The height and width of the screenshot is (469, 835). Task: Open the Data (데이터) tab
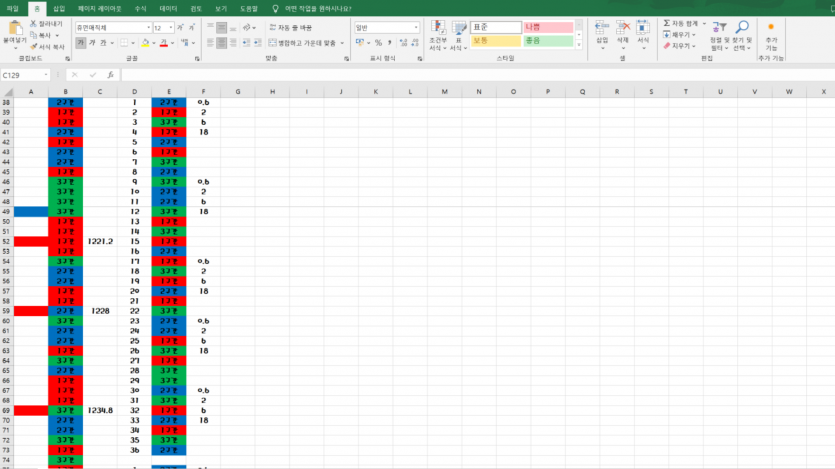pyautogui.click(x=168, y=9)
